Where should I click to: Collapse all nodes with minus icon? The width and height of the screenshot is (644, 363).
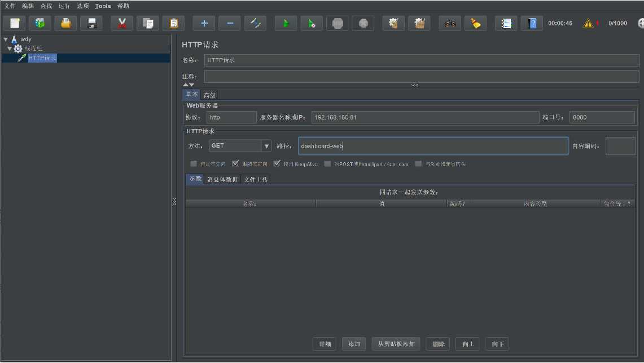point(230,23)
